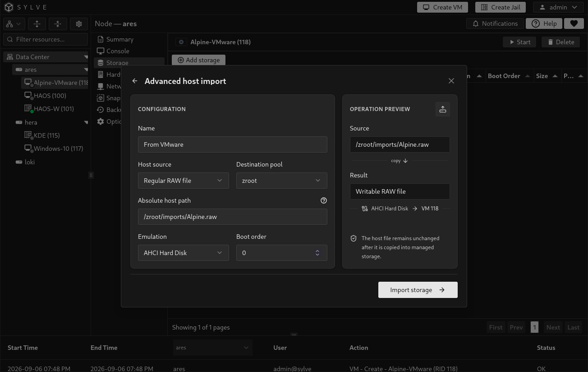Edit the Name field From VMware

(x=233, y=144)
